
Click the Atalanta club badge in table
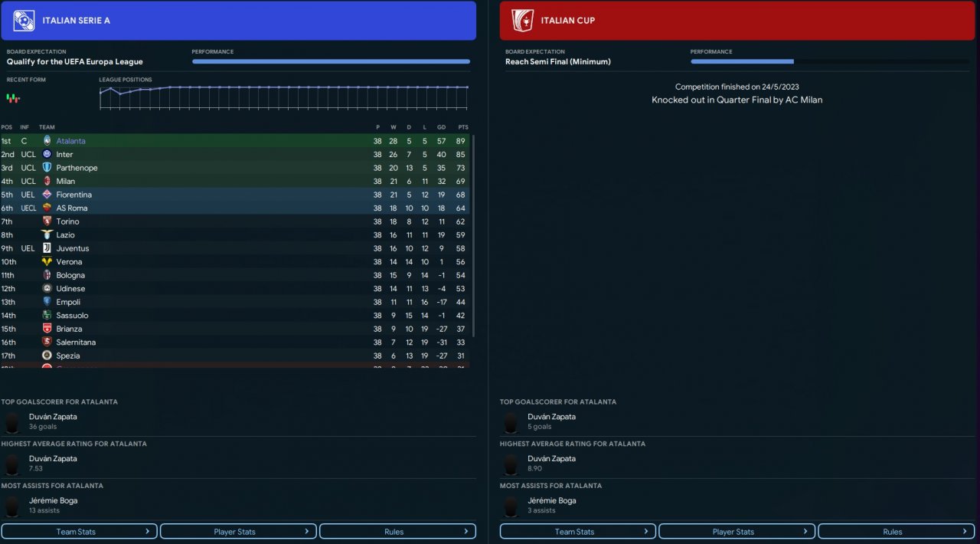47,141
